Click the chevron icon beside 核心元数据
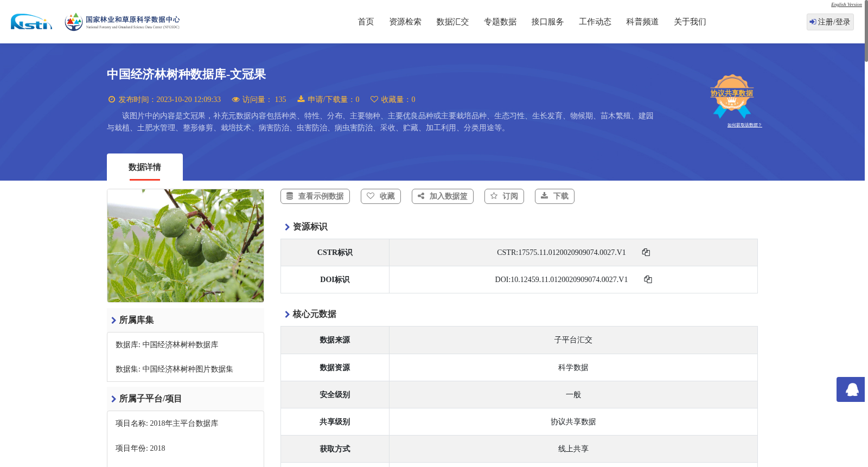 (x=287, y=314)
